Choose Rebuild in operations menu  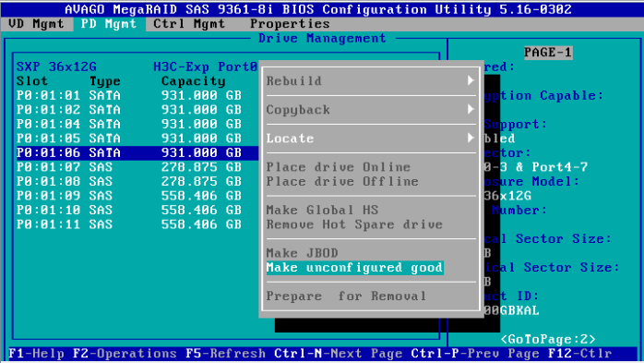click(x=293, y=81)
